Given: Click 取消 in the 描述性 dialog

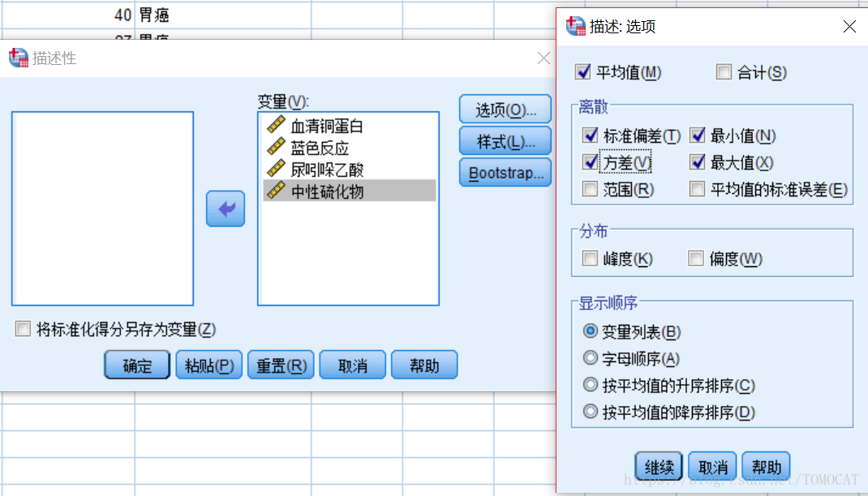Looking at the screenshot, I should click(353, 364).
